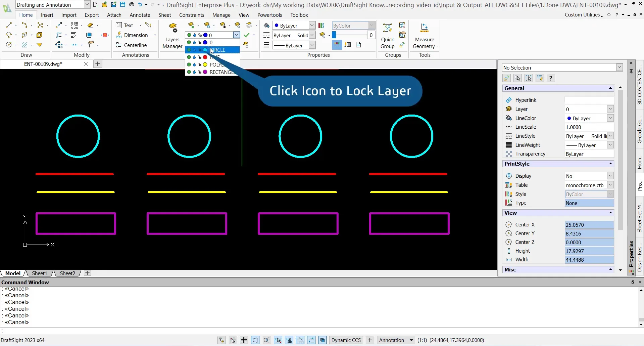The height and width of the screenshot is (346, 644).
Task: Hide the RECTANGLE layer with its green dot
Action: point(189,72)
